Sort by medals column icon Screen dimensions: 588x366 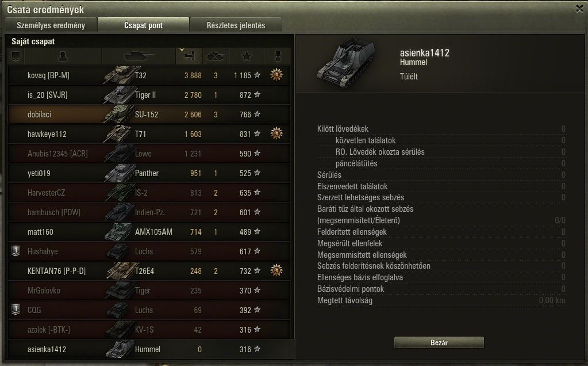(x=278, y=56)
